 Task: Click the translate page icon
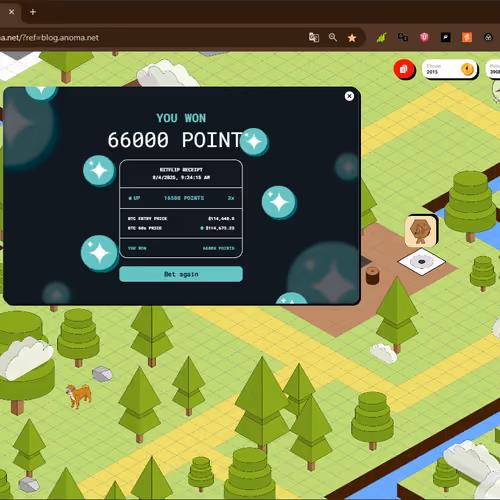coord(314,37)
